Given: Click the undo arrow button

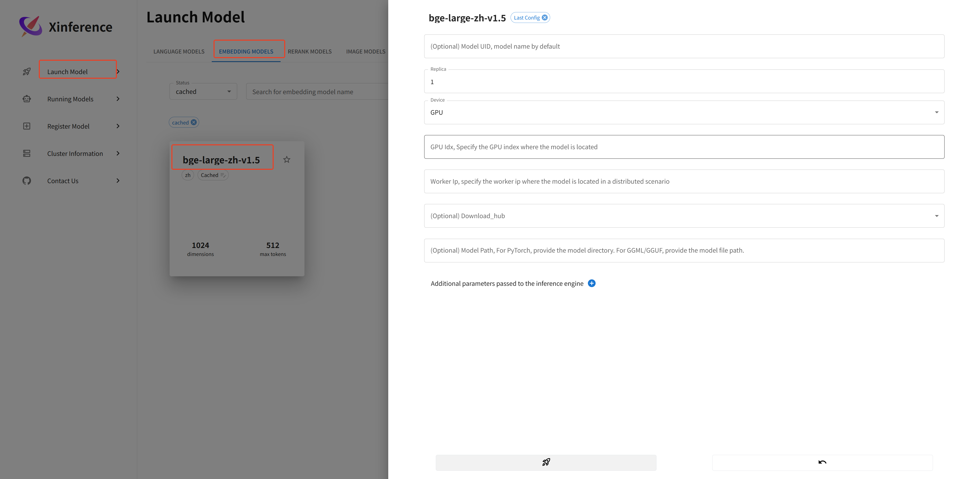Looking at the screenshot, I should click(x=822, y=462).
